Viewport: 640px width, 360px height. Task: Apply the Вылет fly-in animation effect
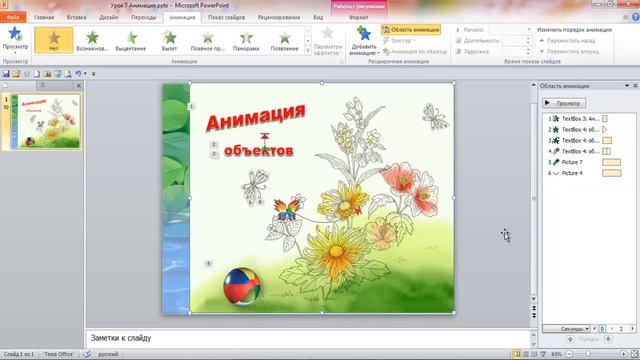[x=169, y=40]
